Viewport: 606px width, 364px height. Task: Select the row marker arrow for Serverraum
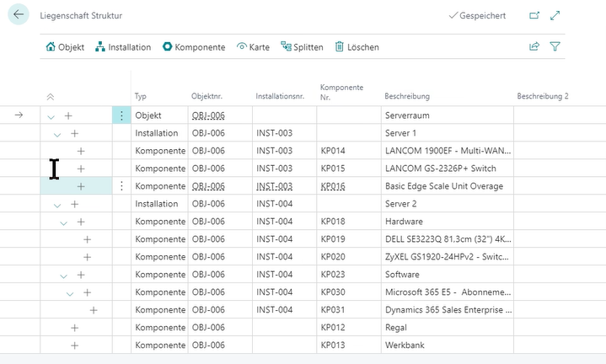coord(19,115)
